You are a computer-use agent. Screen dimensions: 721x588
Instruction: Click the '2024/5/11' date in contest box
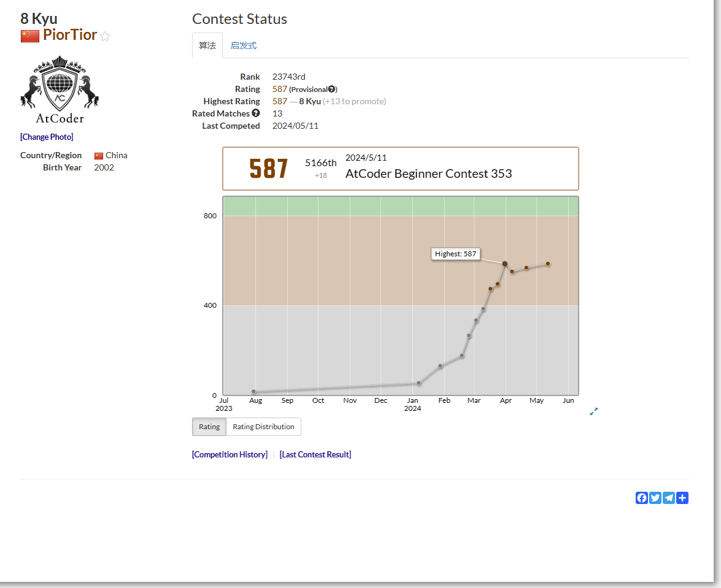[366, 158]
